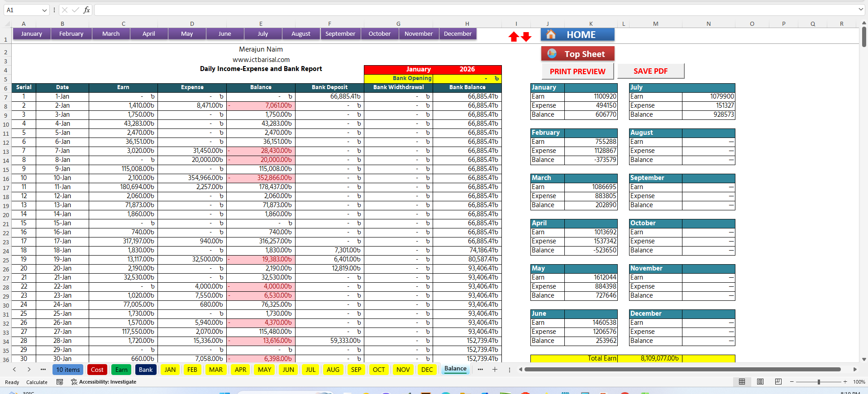Switch to Normal view icon
Image resolution: width=868 pixels, height=394 pixels.
coord(742,382)
